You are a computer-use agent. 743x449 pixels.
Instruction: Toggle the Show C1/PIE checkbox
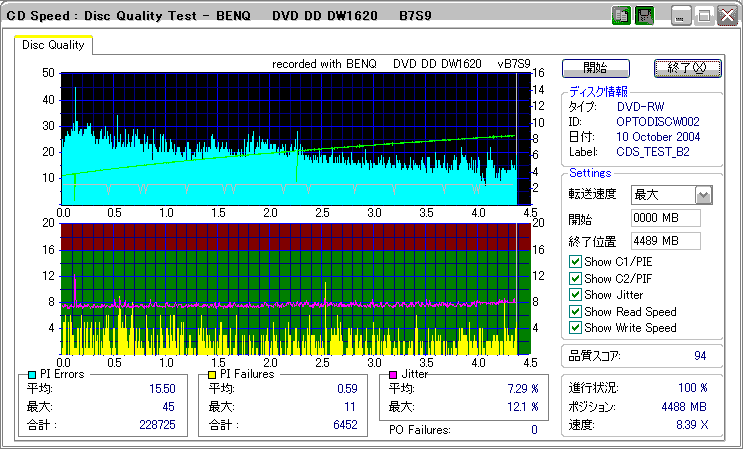(x=574, y=263)
